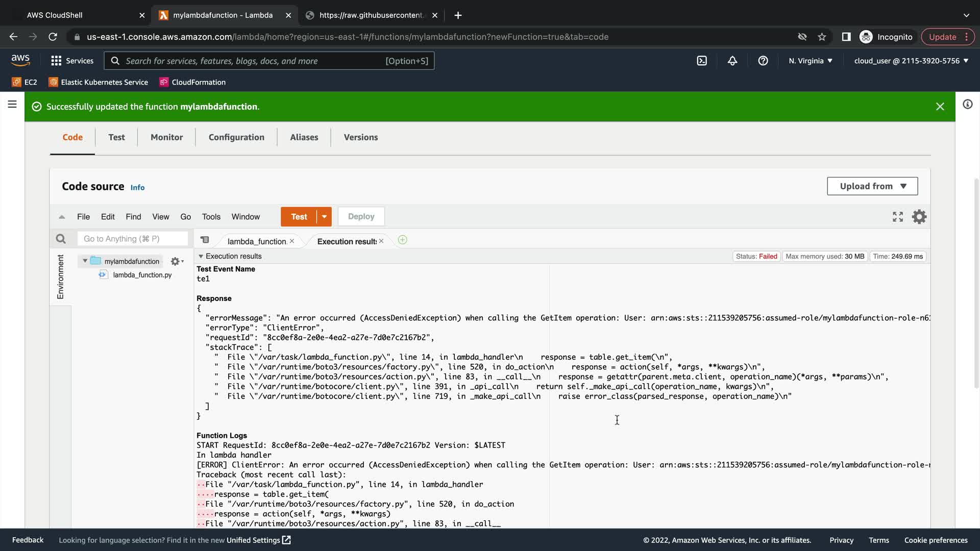Click the search magnifier in Environment panel

click(x=61, y=239)
